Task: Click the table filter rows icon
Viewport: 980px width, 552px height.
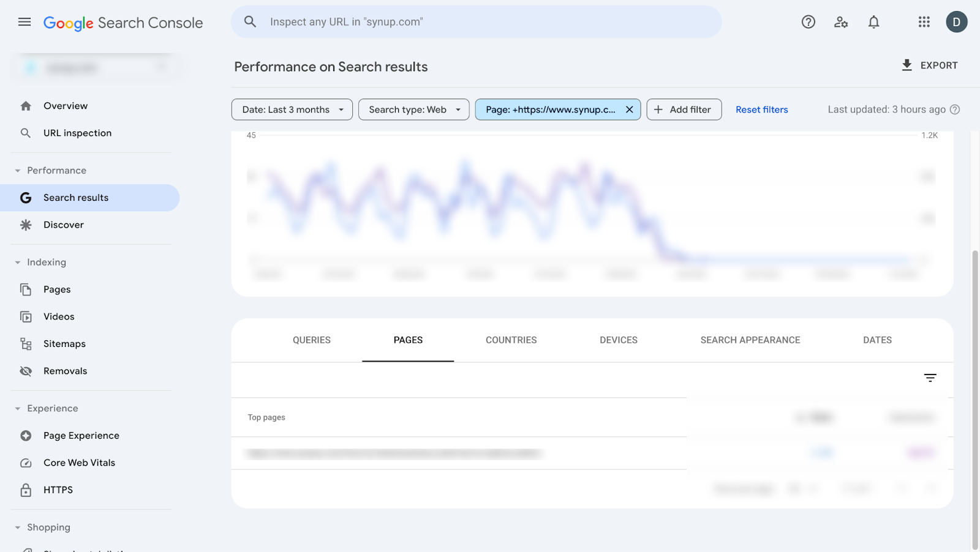Action: pyautogui.click(x=930, y=378)
